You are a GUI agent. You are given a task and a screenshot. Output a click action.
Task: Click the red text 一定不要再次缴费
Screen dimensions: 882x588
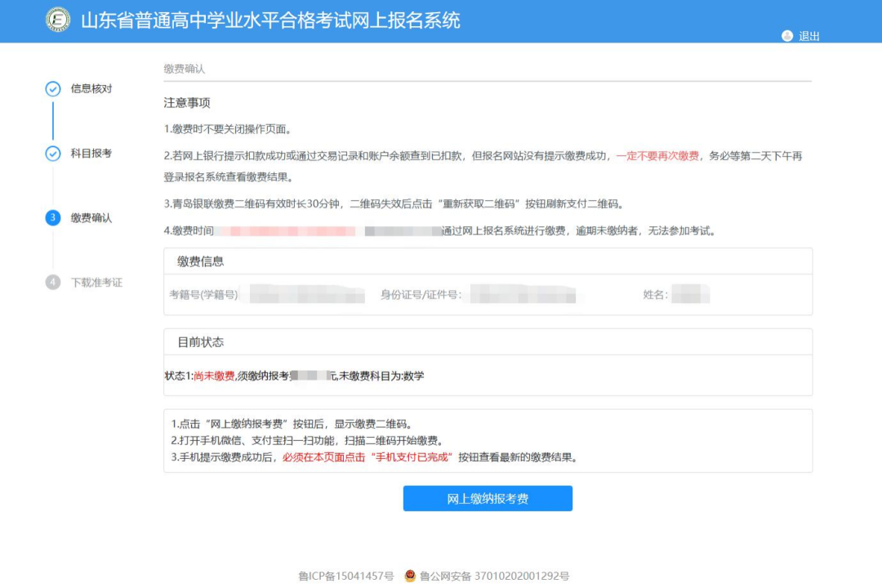(x=657, y=156)
